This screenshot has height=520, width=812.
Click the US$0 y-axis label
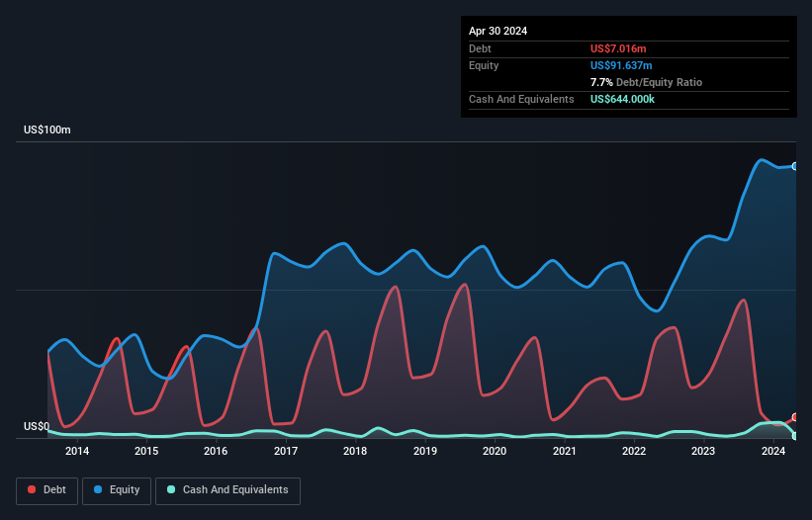[37, 426]
